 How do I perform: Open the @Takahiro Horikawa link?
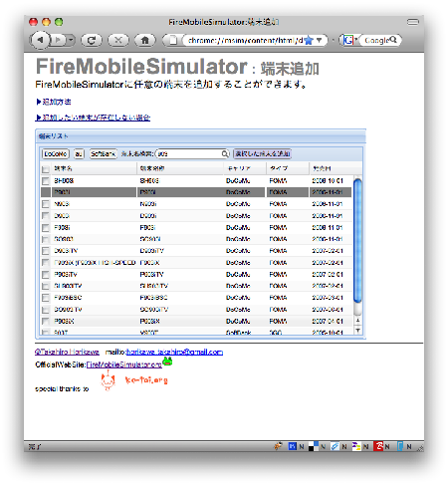point(67,352)
